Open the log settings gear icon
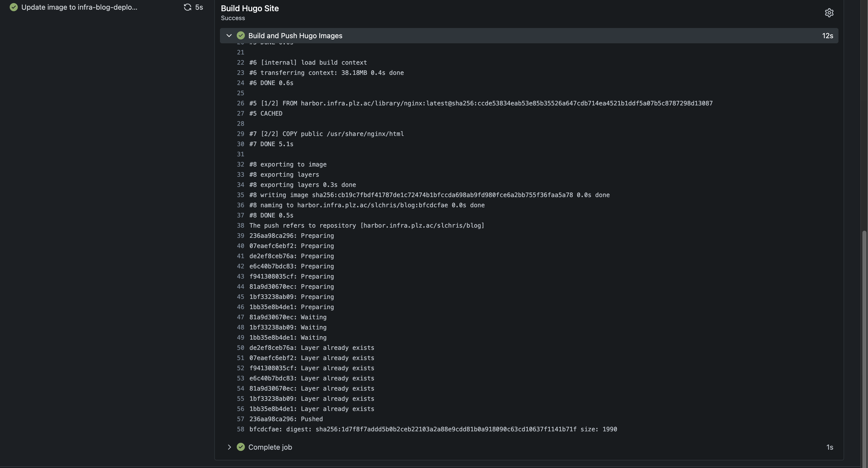 pos(829,13)
